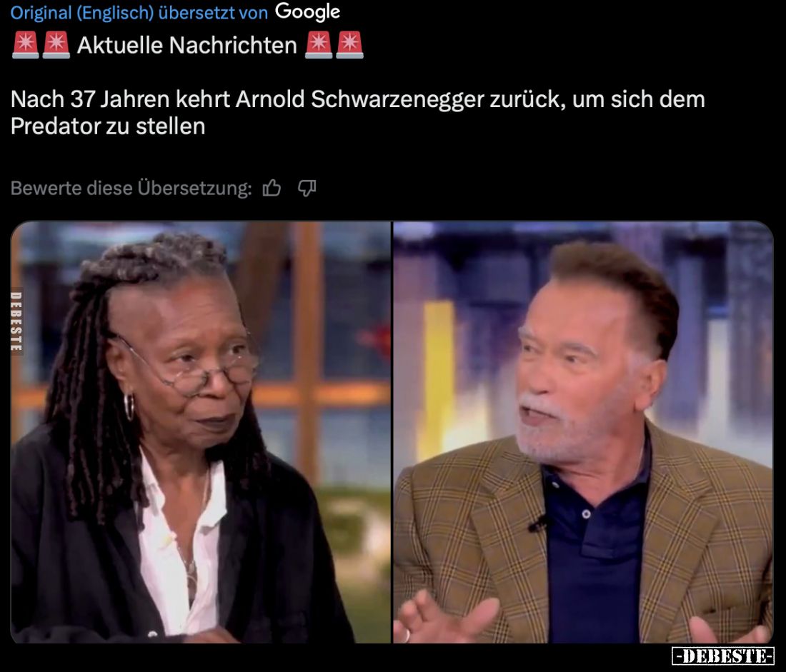Click the first siren emoji before Aktuelle Nachrichten
786x672 pixels.
point(25,45)
